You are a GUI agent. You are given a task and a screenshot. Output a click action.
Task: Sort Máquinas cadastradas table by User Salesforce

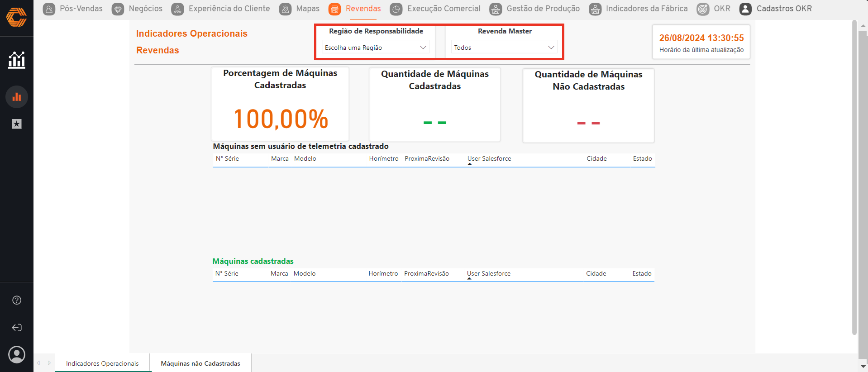click(x=489, y=274)
